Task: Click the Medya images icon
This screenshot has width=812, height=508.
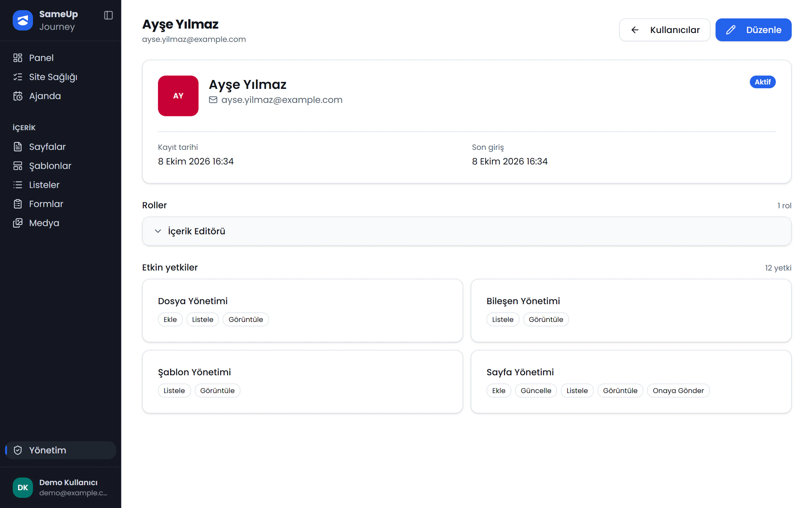Action: pos(18,223)
